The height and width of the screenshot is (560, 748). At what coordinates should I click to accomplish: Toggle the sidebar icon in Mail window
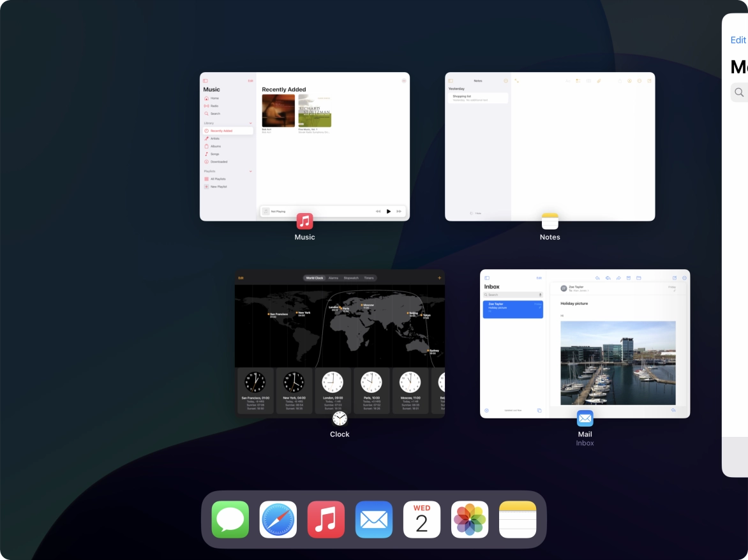(x=486, y=278)
